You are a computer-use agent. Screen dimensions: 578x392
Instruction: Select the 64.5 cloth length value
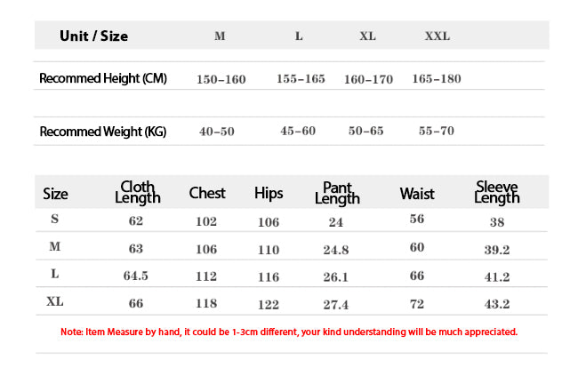point(135,276)
